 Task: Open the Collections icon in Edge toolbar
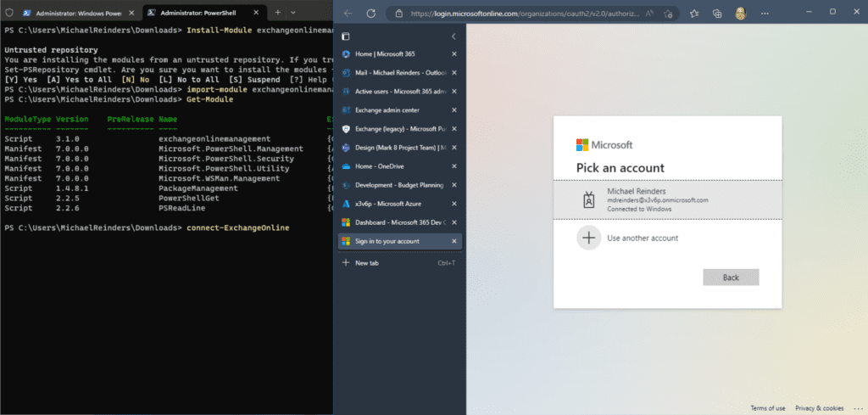(x=717, y=14)
